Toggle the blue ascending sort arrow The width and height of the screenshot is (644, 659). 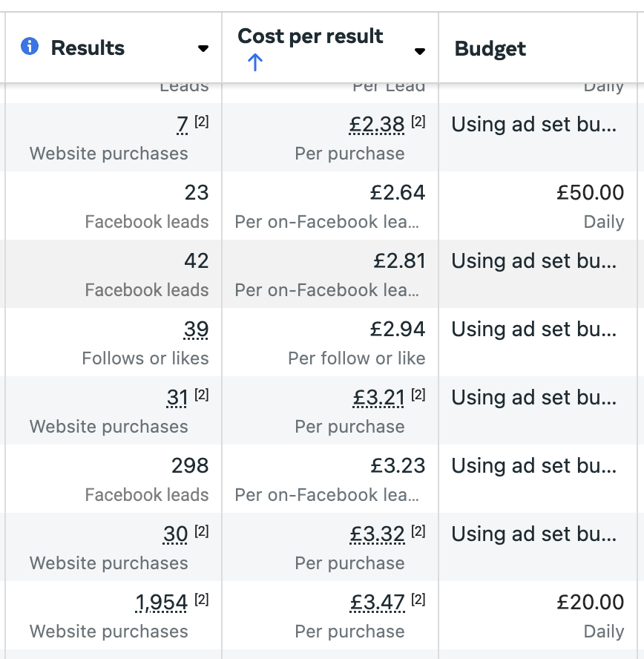coord(254,62)
